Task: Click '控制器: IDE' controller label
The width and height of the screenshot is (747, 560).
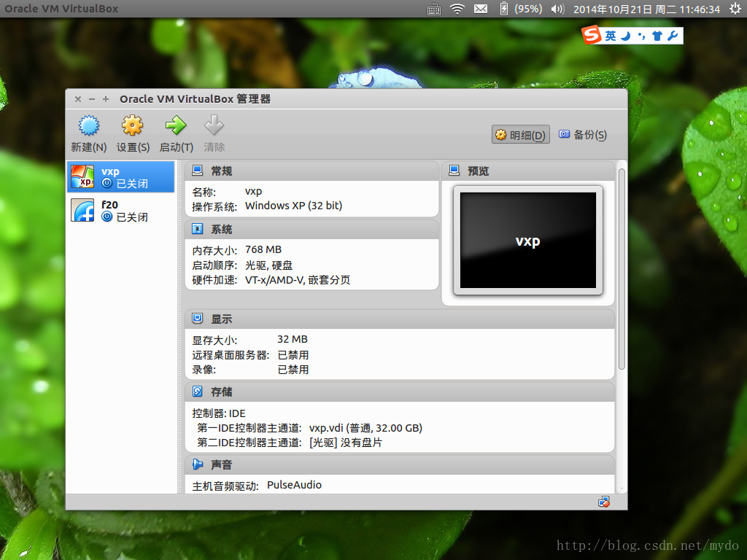Action: click(219, 413)
